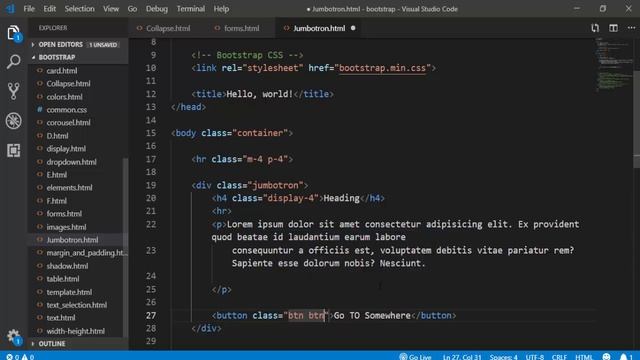Open the Explorer view in activity bar

13,33
